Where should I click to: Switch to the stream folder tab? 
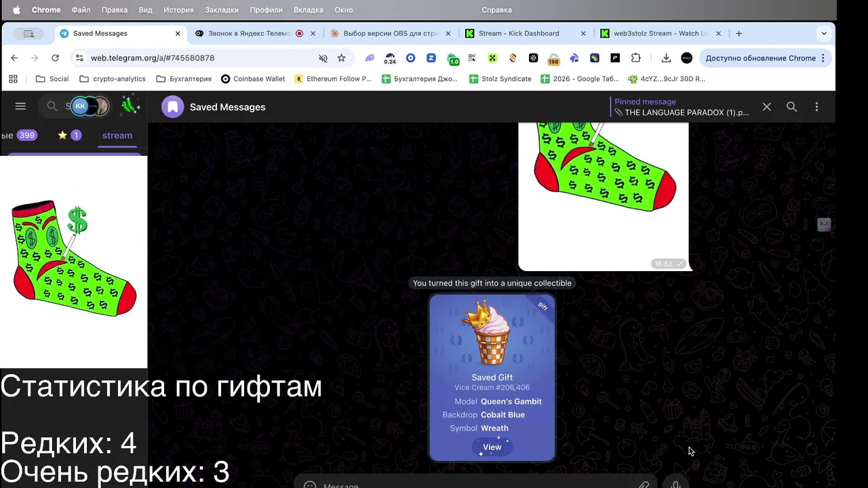(117, 136)
